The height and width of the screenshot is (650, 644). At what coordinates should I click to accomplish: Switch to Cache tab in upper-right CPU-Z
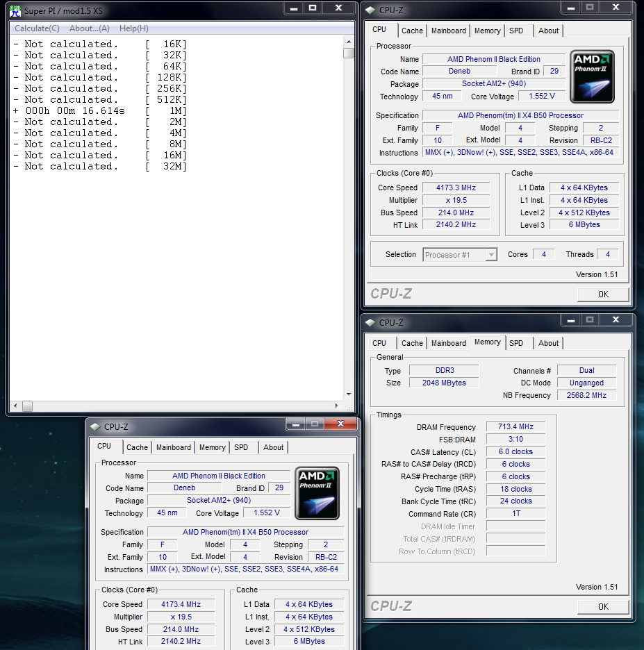[x=412, y=31]
